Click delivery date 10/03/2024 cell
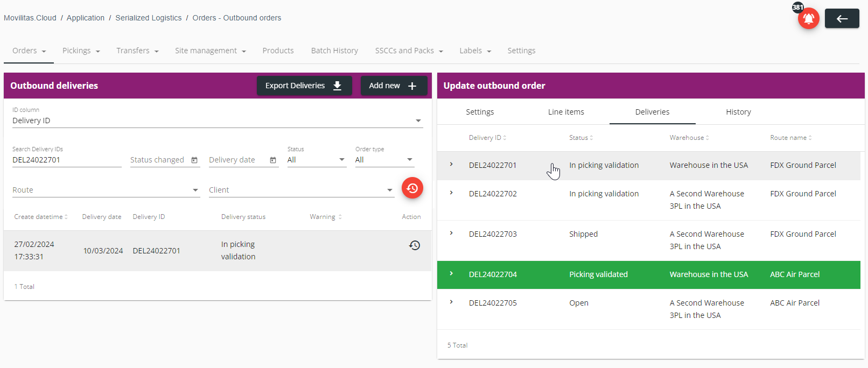Viewport: 868px width, 368px height. (x=103, y=251)
